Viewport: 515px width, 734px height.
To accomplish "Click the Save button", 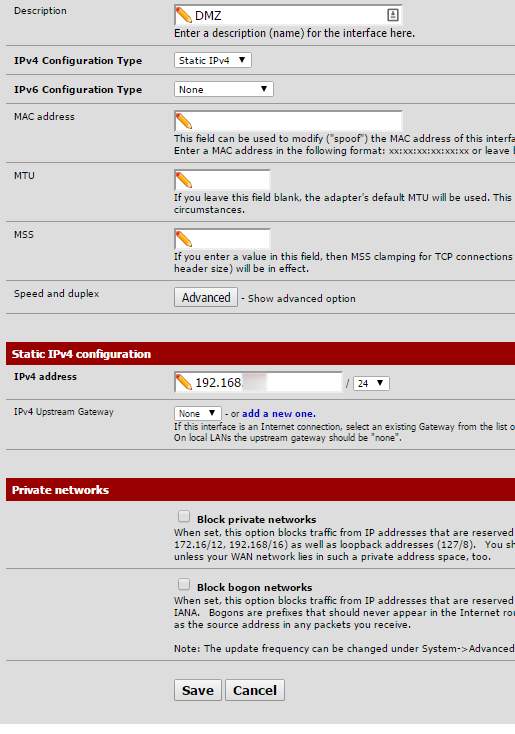I will tap(198, 690).
